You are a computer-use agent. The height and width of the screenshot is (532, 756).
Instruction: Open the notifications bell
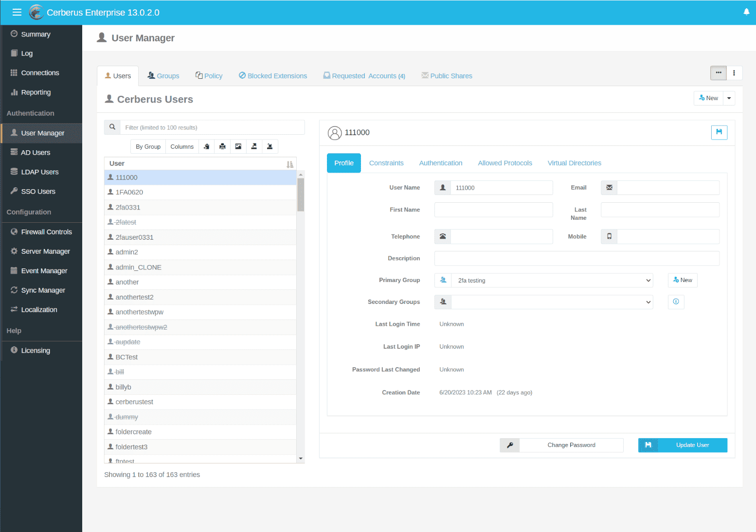746,12
